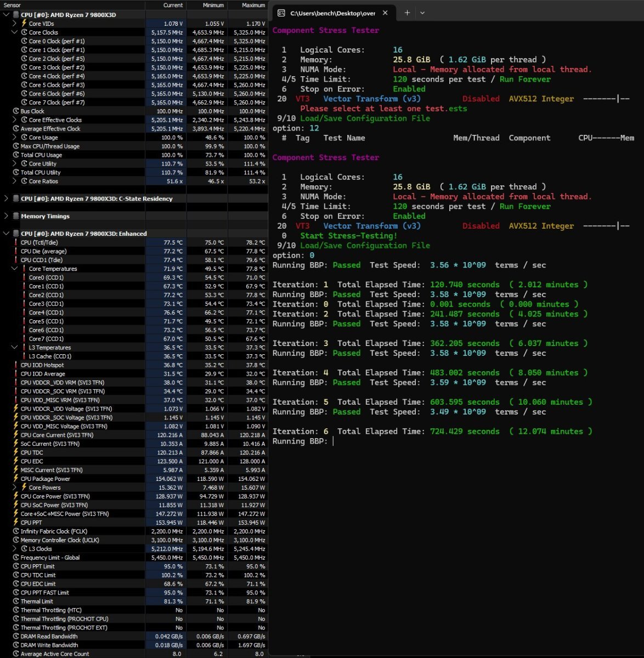
Task: Click the icon beside Max CPU/Thread Usage
Action: coord(16,146)
